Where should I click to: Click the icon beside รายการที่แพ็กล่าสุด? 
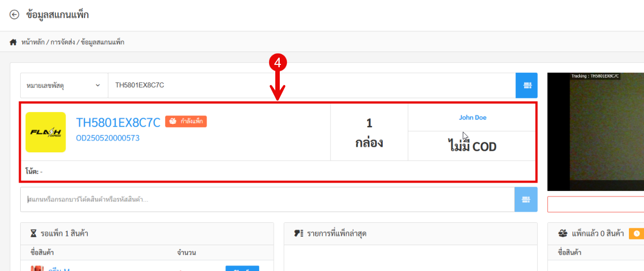298,233
